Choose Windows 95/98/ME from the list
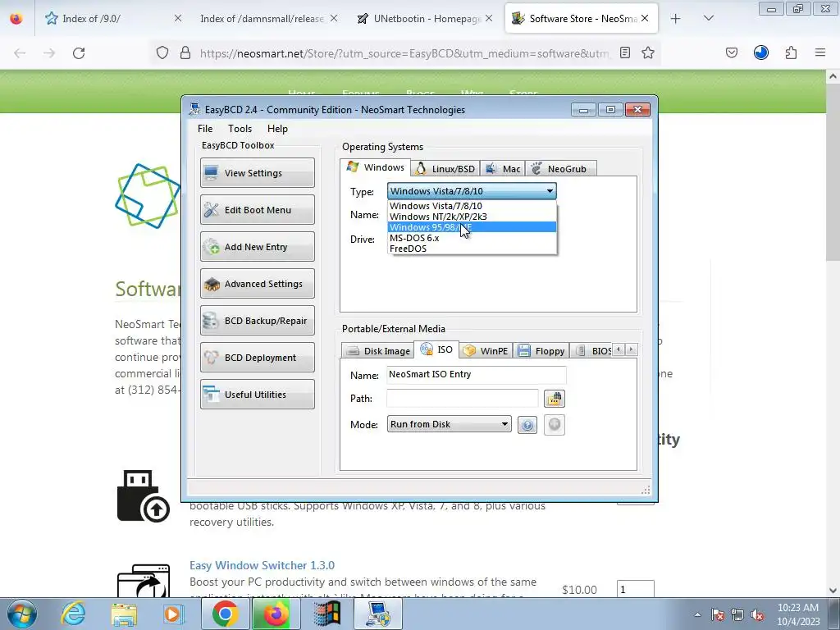The width and height of the screenshot is (840, 630). pos(472,227)
